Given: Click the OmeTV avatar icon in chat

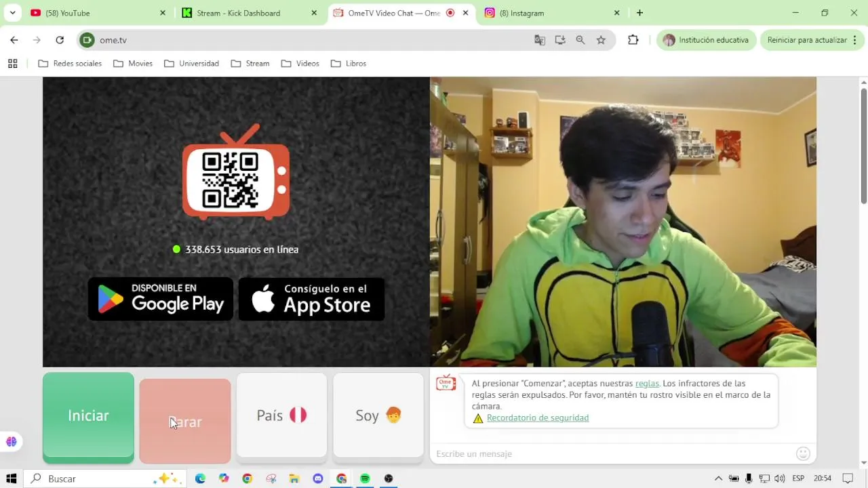Looking at the screenshot, I should coord(446,384).
